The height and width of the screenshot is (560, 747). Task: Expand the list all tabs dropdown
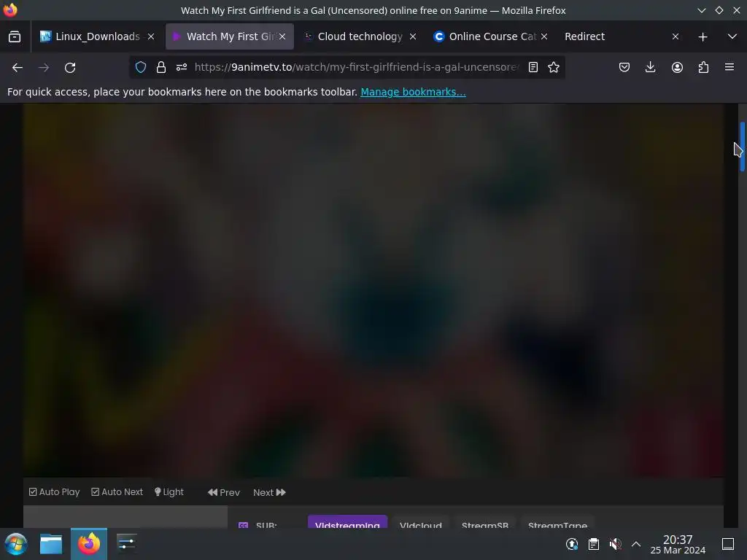pos(732,36)
